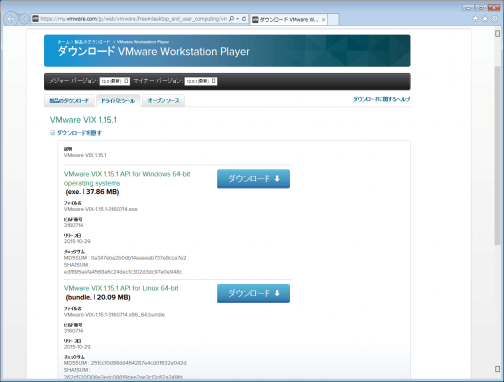Click the browser back arrow button
This screenshot has width=504, height=382.
coord(11,19)
